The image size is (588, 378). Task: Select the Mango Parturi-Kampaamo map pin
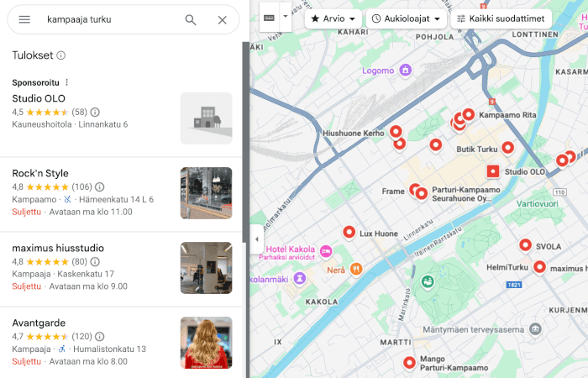(410, 363)
